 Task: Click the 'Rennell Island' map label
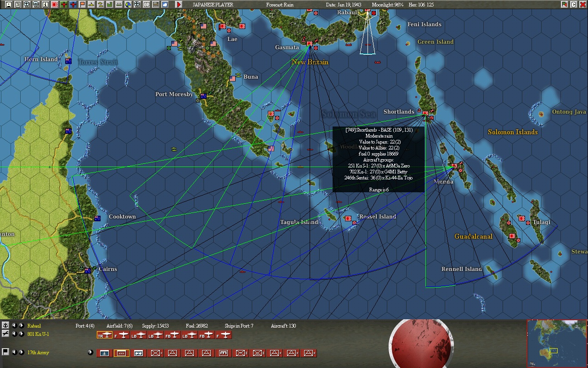click(462, 269)
